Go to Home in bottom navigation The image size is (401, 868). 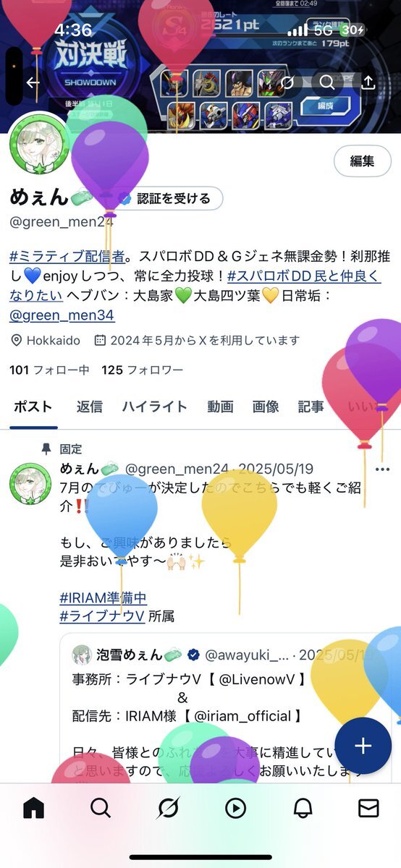click(x=33, y=807)
